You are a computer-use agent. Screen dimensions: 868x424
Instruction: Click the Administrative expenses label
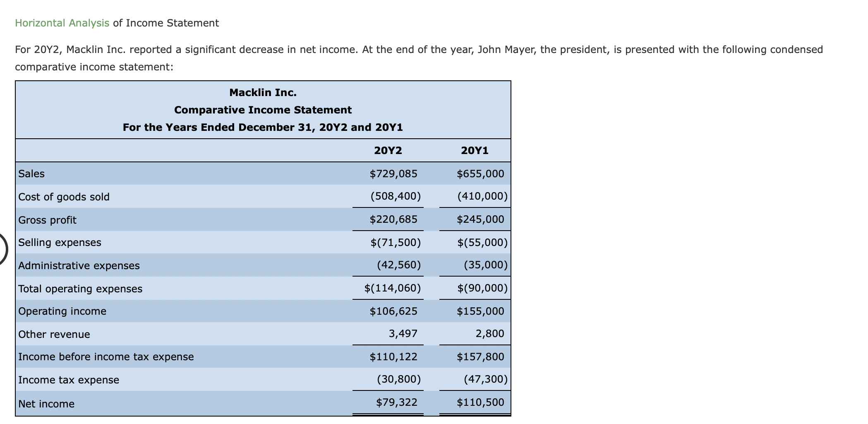[79, 265]
